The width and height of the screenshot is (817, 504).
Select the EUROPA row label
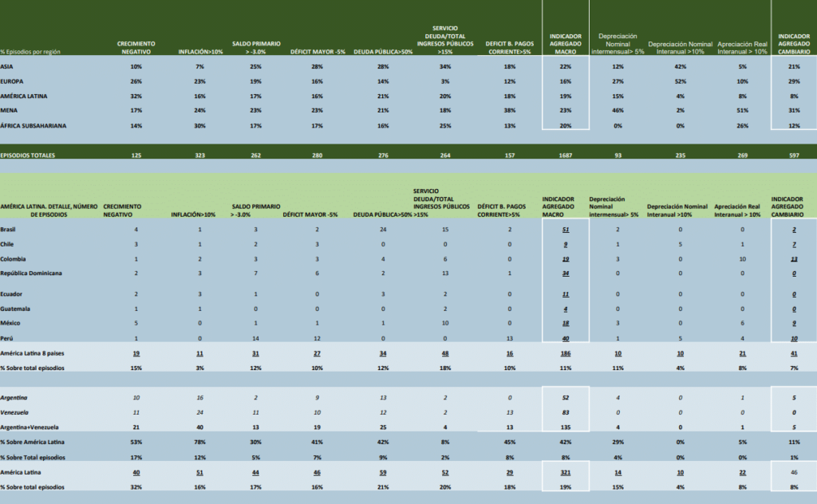coord(12,81)
